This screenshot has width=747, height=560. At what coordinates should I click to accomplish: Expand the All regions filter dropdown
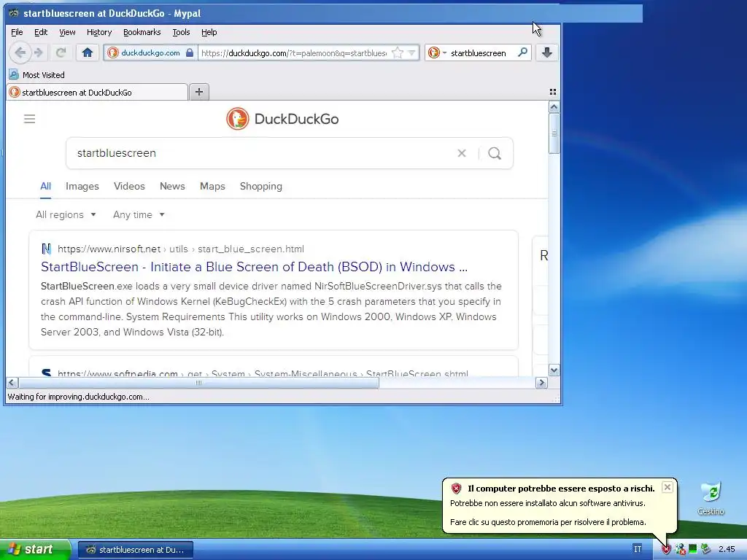coord(66,215)
